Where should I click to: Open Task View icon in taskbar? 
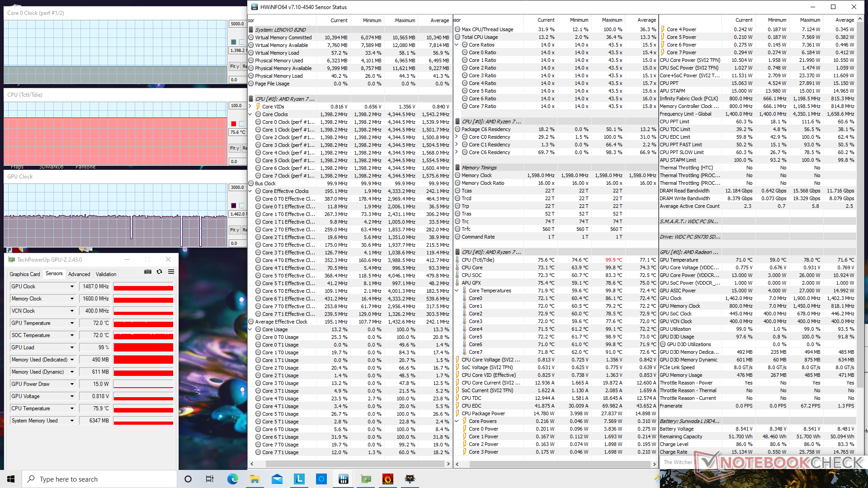click(x=210, y=479)
